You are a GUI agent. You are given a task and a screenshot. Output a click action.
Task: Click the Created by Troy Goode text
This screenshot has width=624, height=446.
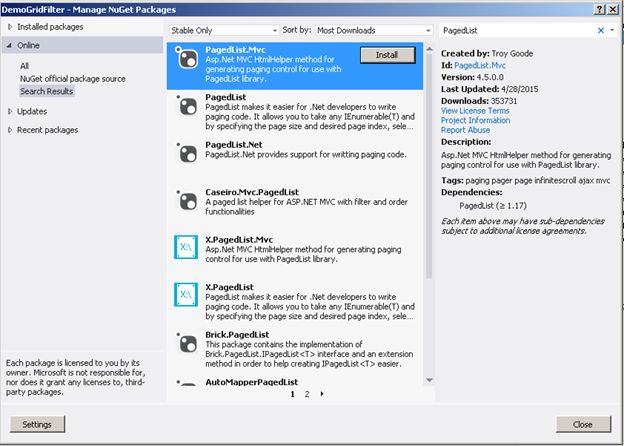point(487,54)
